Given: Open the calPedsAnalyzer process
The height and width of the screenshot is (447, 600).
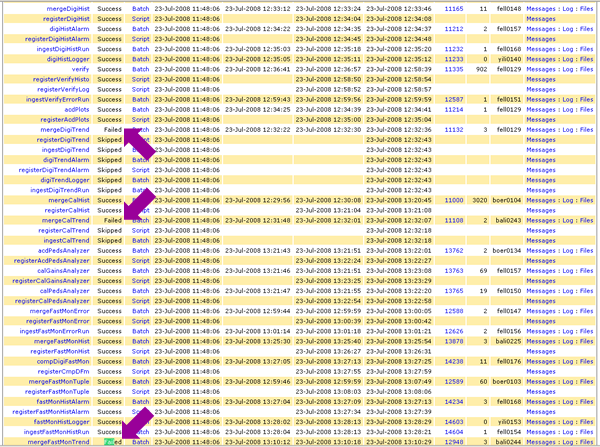Looking at the screenshot, I should pos(65,291).
